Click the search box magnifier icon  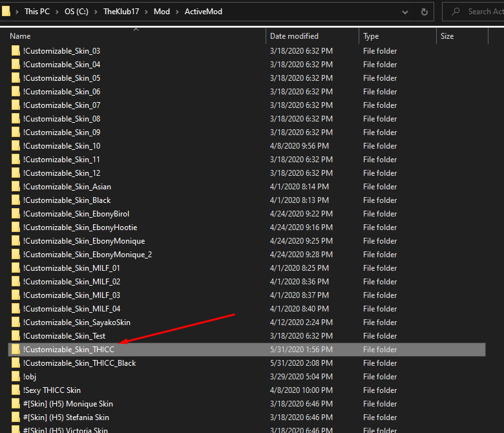455,12
